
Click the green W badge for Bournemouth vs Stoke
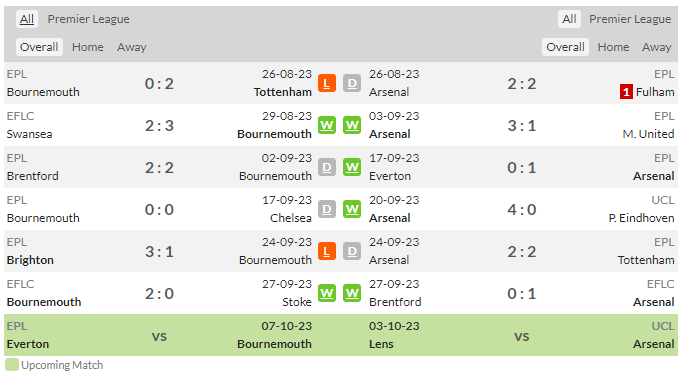coord(327,293)
